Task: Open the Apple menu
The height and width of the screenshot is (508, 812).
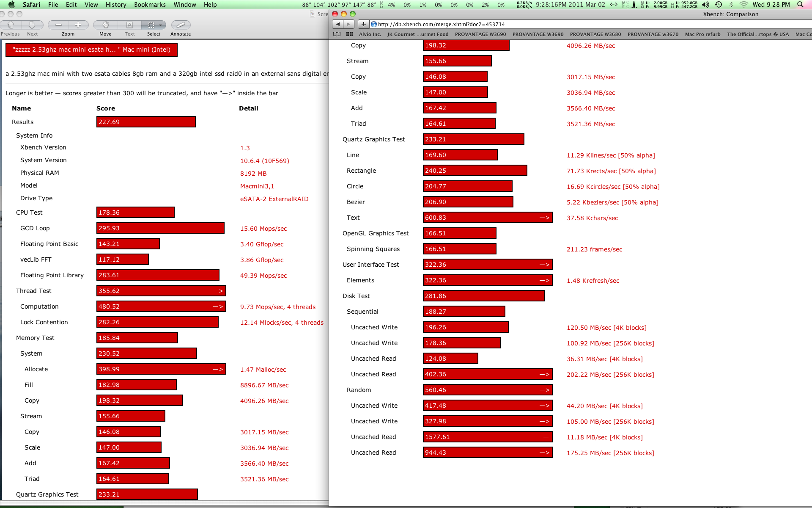Action: tap(11, 4)
